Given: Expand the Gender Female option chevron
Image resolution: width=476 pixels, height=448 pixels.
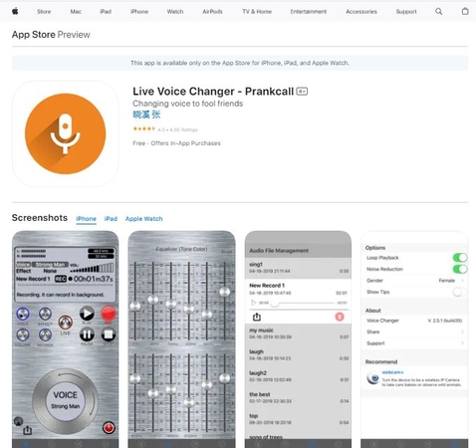Looking at the screenshot, I should coord(462,281).
